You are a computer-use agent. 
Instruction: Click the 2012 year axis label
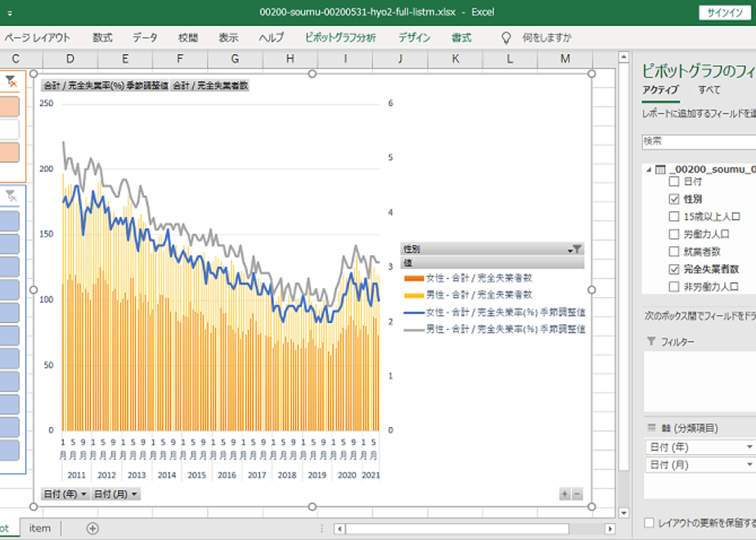pos(106,475)
